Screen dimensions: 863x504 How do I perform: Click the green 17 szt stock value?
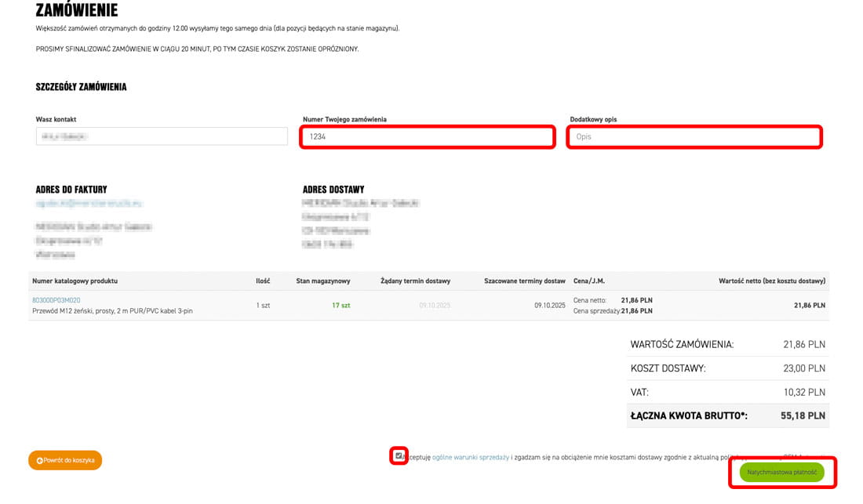(x=340, y=305)
